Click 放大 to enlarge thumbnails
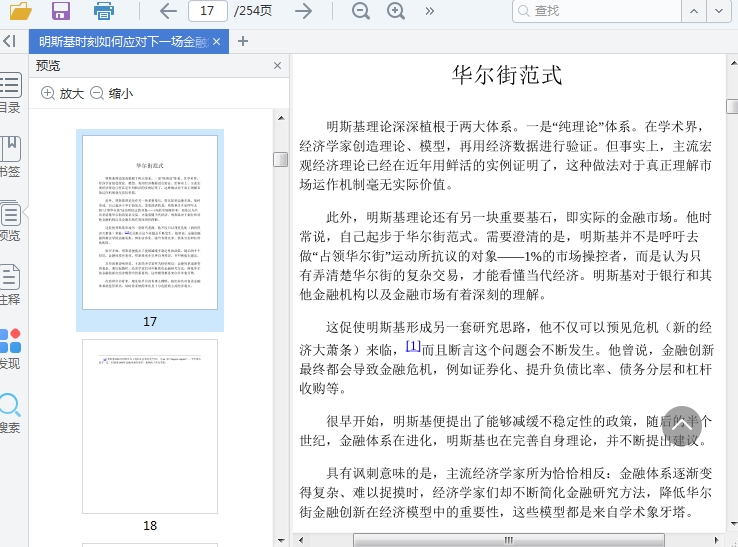The image size is (738, 547). click(x=62, y=93)
